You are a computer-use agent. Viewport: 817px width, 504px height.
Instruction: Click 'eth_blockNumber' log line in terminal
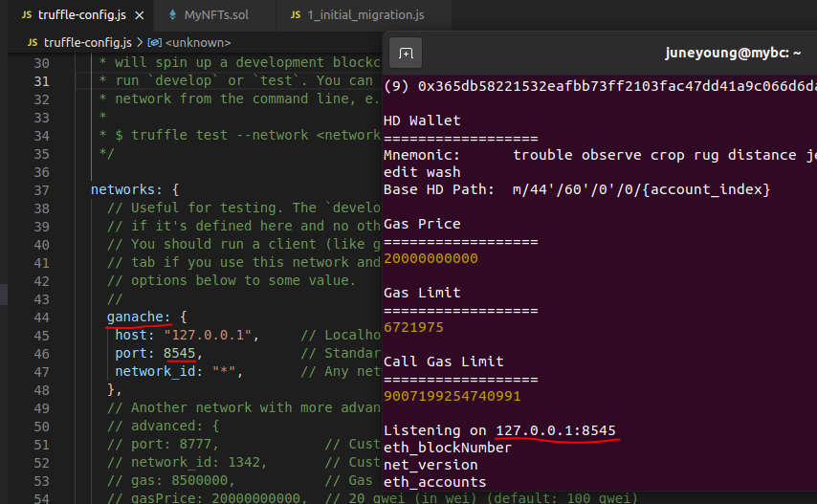(x=448, y=448)
